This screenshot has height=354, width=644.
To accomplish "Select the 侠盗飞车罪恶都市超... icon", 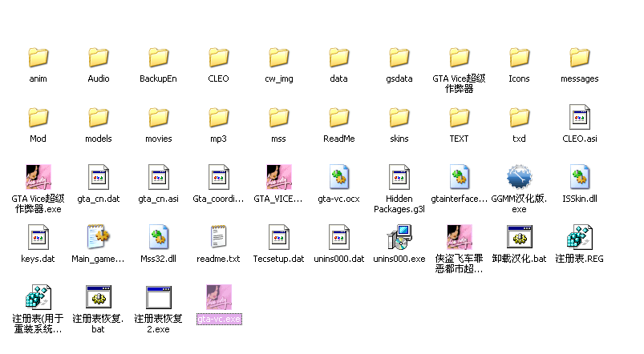I will 460,237.
